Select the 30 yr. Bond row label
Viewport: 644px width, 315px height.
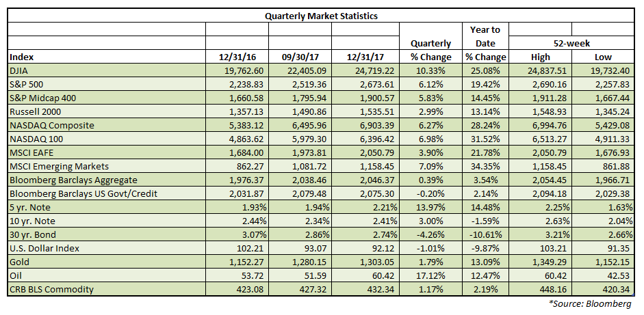click(x=35, y=235)
